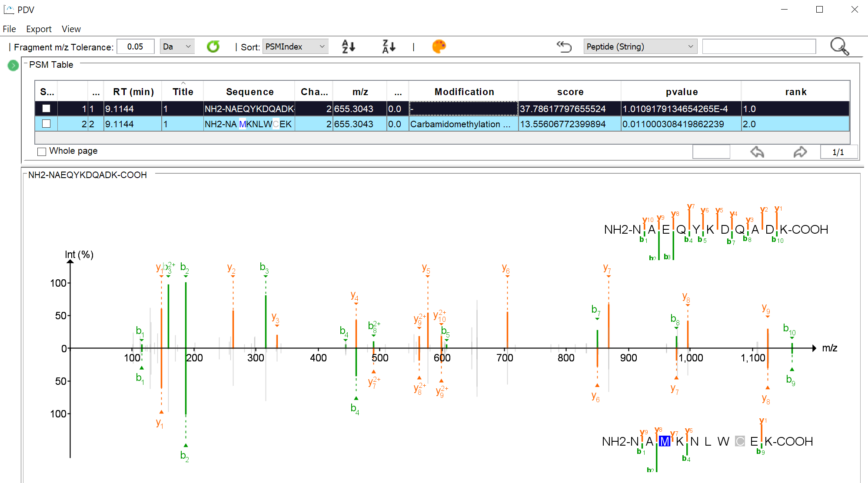The height and width of the screenshot is (483, 868).
Task: Go to next page with forward arrow
Action: coord(799,151)
